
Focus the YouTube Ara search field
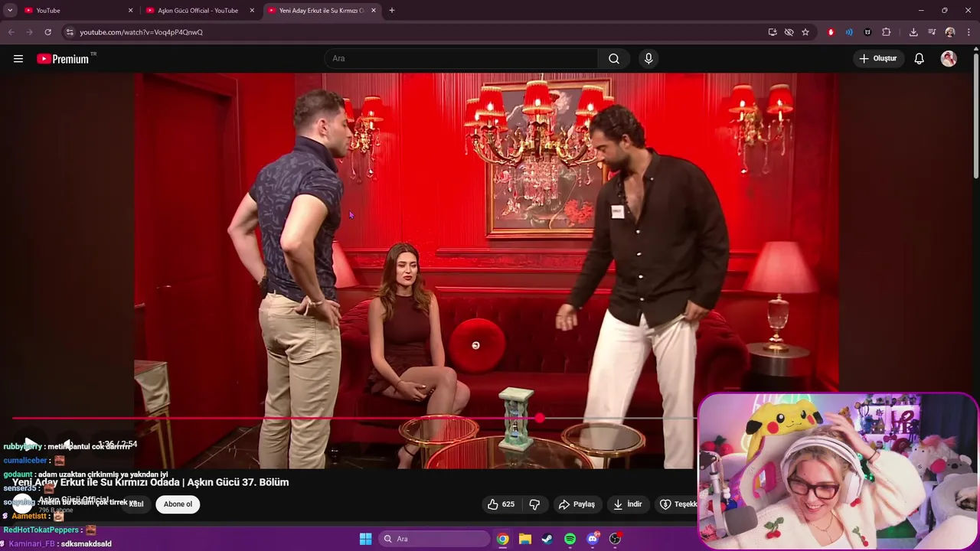[x=461, y=59]
